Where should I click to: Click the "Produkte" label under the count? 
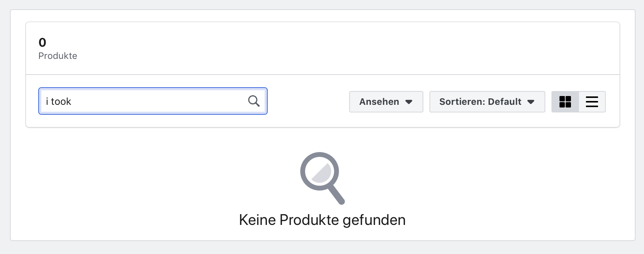click(x=58, y=56)
